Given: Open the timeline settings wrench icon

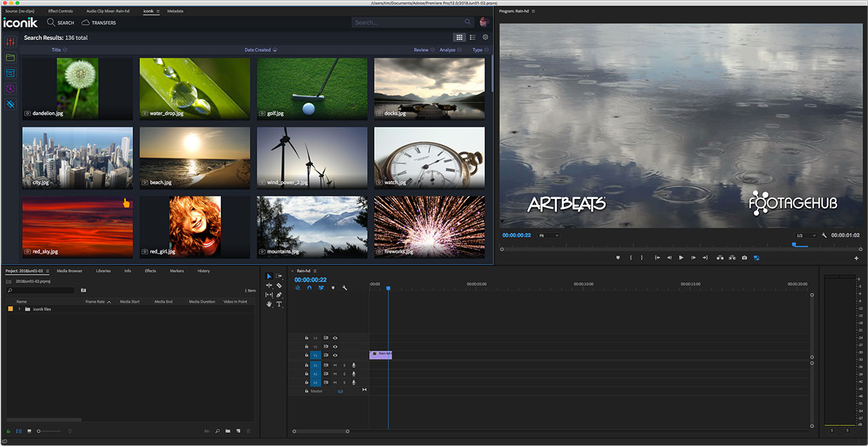Looking at the screenshot, I should [344, 288].
